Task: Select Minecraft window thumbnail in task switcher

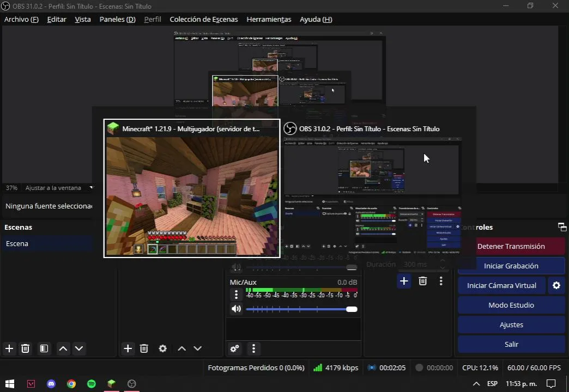Action: click(192, 188)
